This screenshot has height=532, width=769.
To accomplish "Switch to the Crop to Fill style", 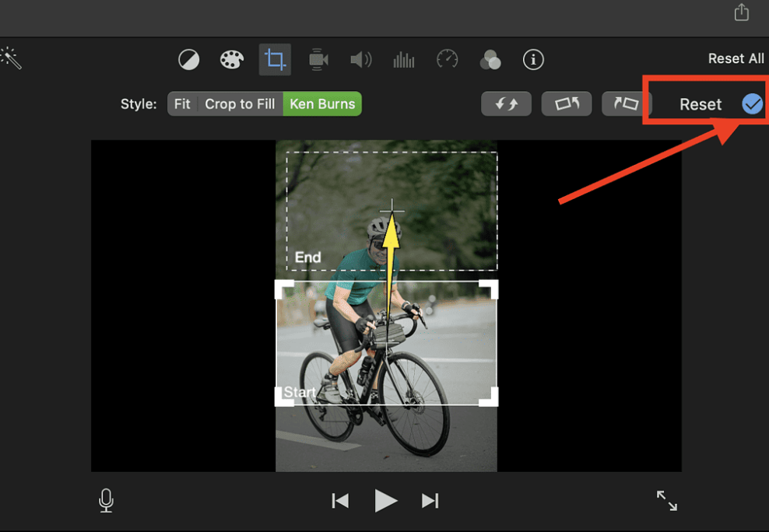I will pos(239,103).
